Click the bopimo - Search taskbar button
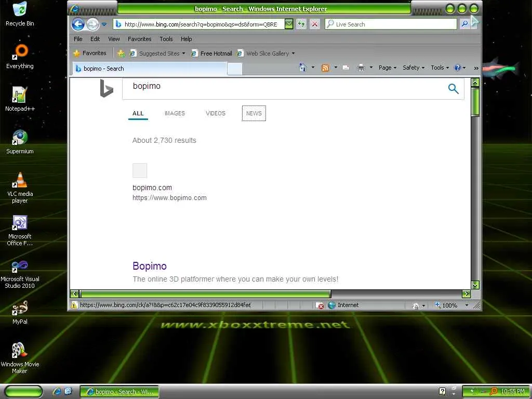The image size is (532, 399). (x=119, y=392)
